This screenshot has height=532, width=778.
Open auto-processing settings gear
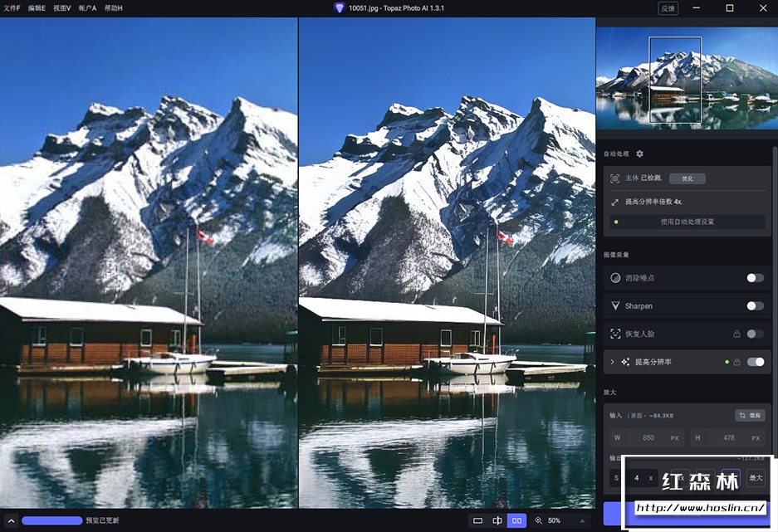(x=639, y=154)
